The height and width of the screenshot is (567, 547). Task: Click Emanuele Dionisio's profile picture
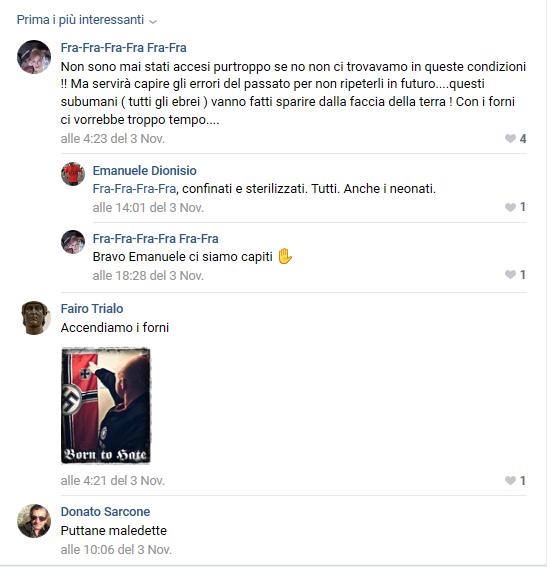(73, 174)
